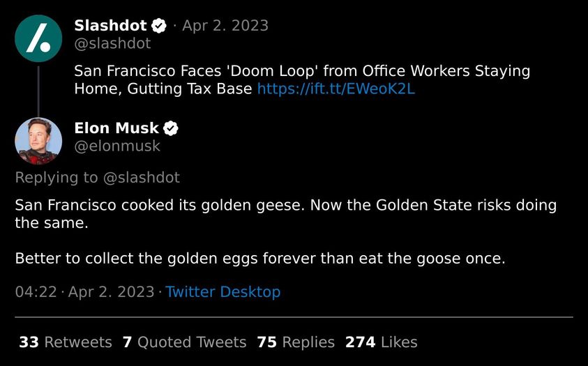Click Slashdot's verified checkmark badge
The width and height of the screenshot is (588, 366).
point(159,26)
